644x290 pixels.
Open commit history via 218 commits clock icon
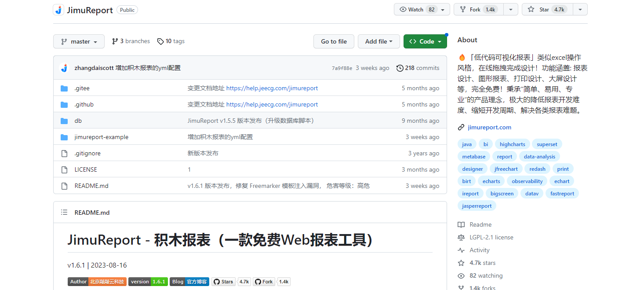400,68
